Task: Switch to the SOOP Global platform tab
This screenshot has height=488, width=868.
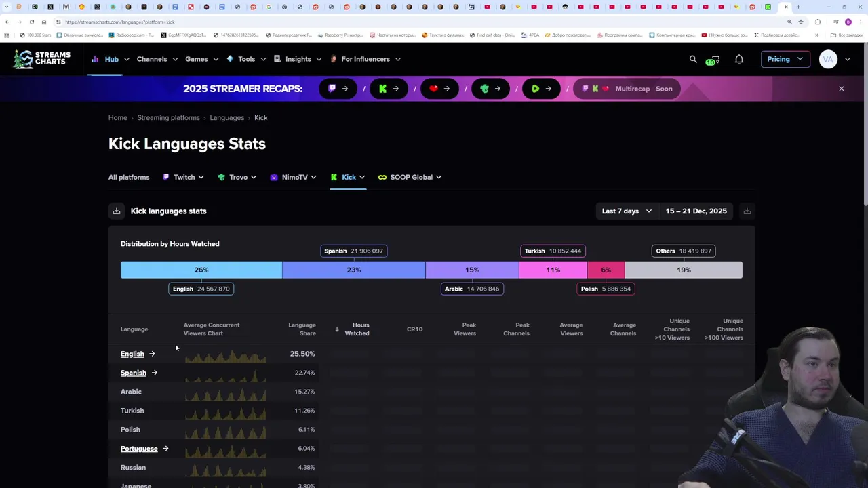Action: tap(410, 177)
